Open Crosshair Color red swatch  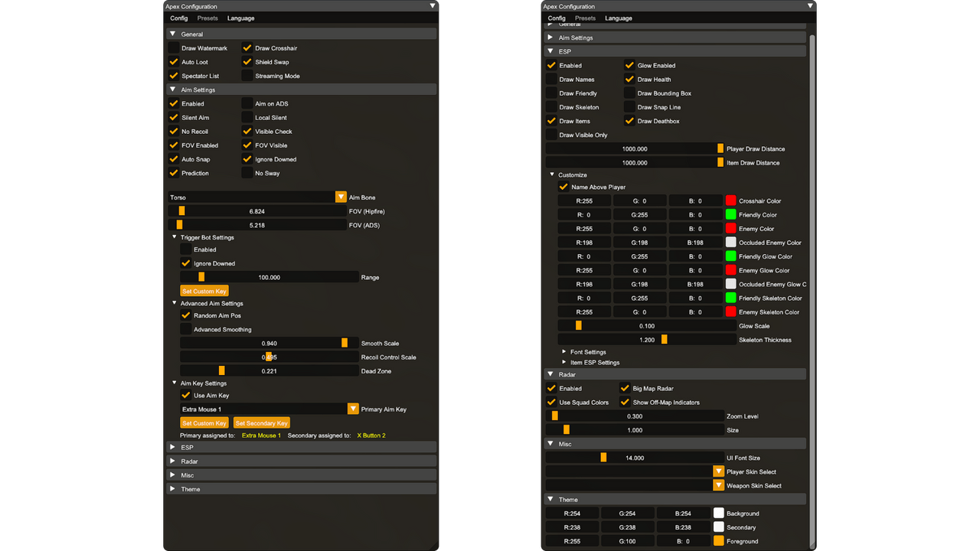coord(730,201)
